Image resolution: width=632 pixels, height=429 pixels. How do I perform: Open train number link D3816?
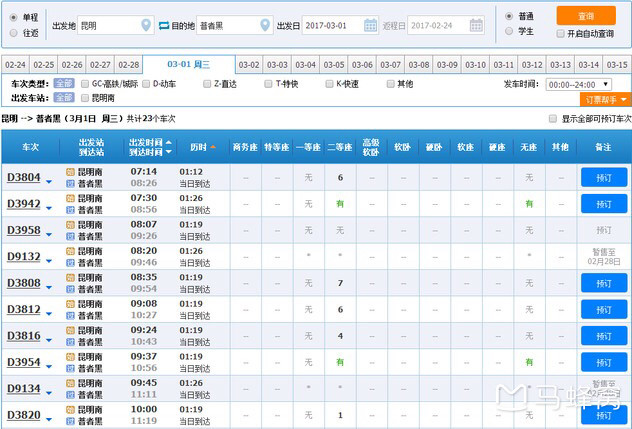(23, 336)
